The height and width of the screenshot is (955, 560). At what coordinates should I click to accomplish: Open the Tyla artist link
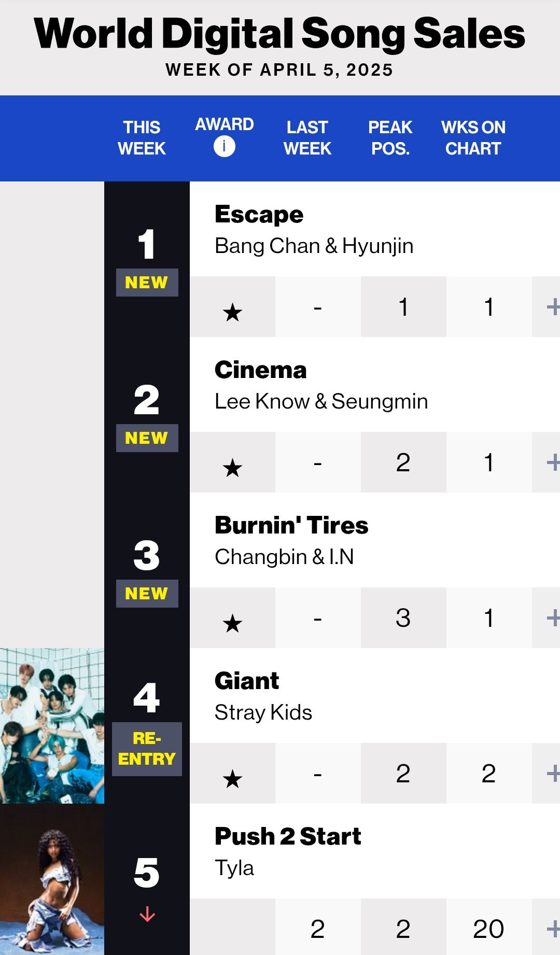(234, 868)
